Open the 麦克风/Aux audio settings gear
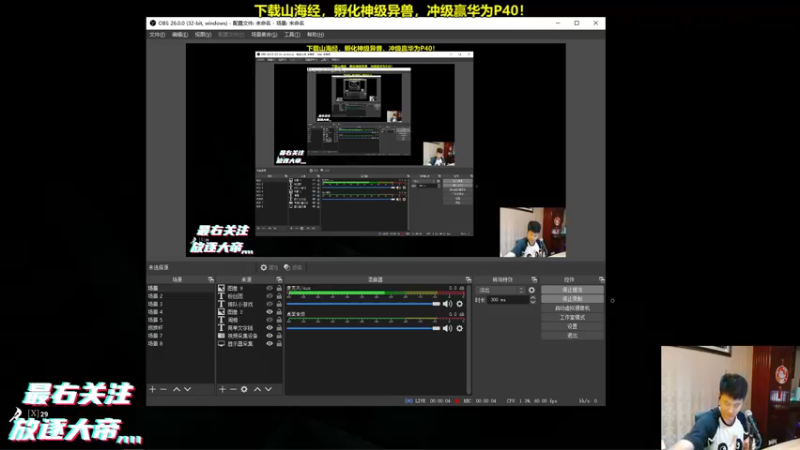The width and height of the screenshot is (800, 450). (460, 304)
